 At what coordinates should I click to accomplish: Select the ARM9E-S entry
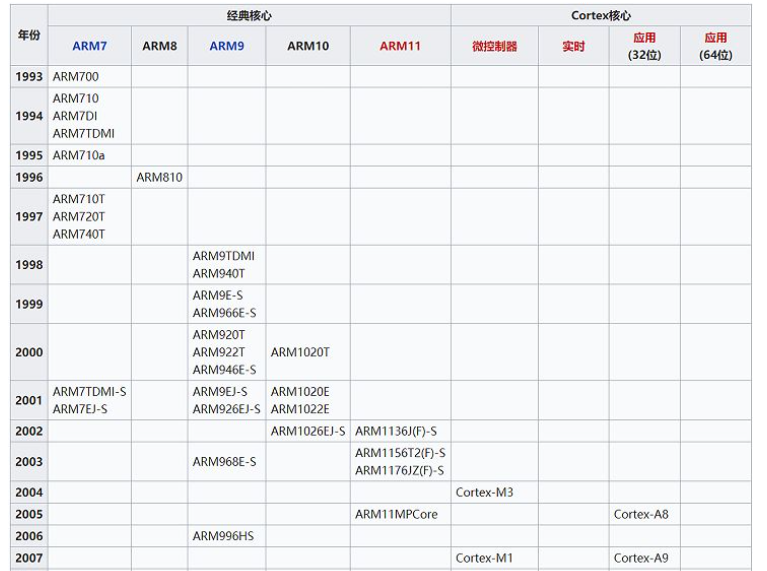click(x=218, y=296)
